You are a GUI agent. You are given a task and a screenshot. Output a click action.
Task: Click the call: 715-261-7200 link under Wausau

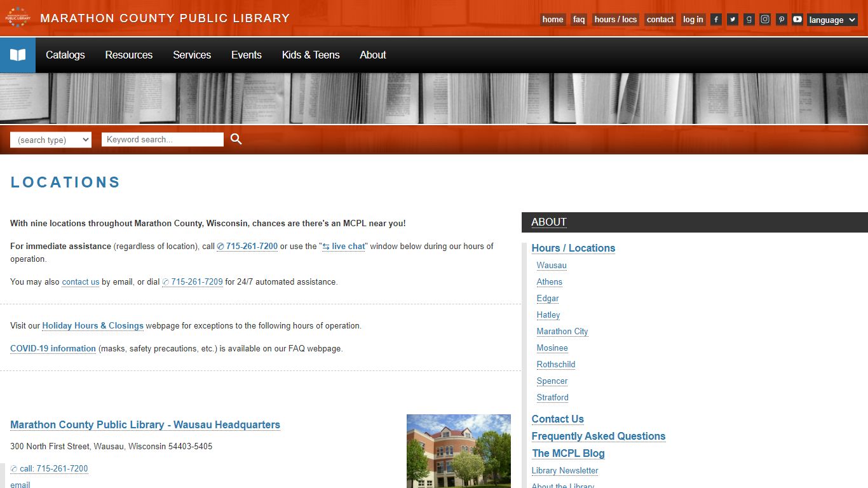click(x=50, y=469)
